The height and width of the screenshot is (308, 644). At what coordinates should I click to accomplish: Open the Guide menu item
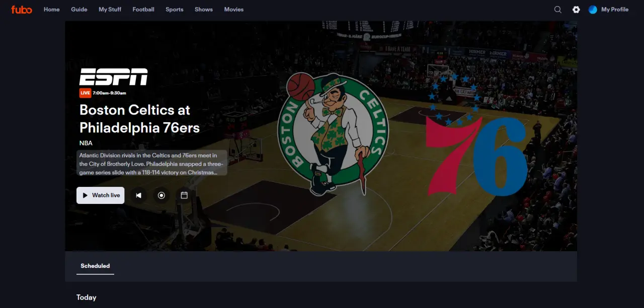79,10
